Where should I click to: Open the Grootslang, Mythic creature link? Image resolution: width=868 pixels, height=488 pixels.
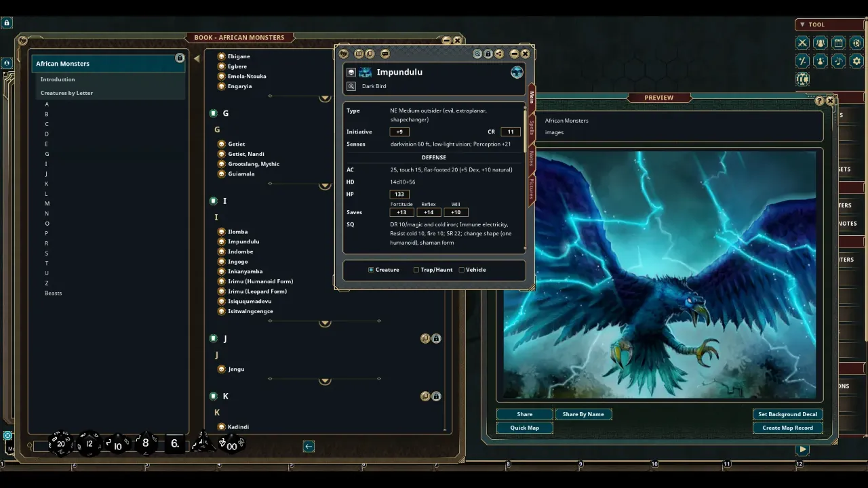(254, 164)
